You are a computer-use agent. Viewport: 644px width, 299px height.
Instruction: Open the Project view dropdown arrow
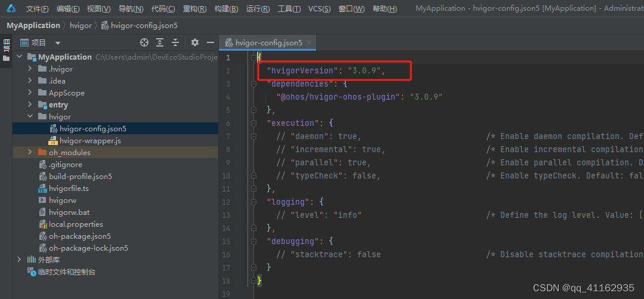tap(58, 43)
